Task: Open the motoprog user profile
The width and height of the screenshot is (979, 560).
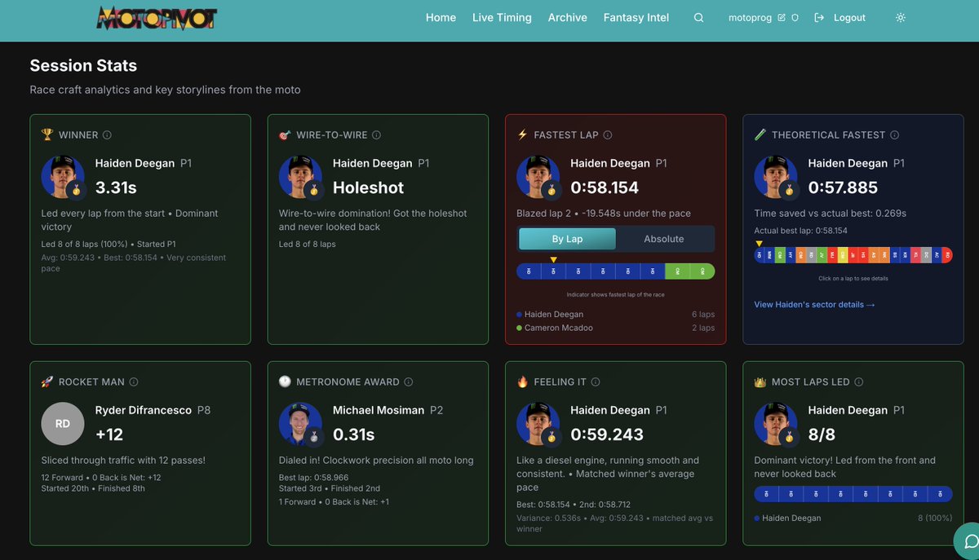Action: point(750,18)
